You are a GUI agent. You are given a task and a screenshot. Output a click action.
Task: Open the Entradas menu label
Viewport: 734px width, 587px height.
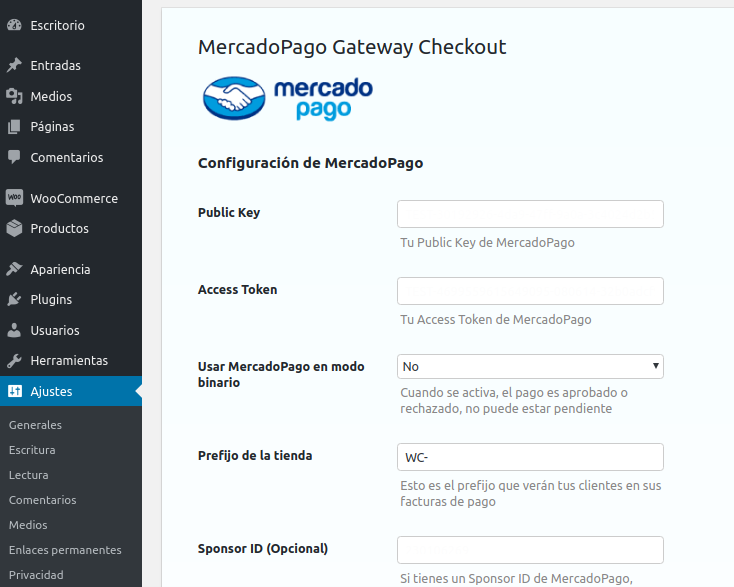(x=55, y=66)
